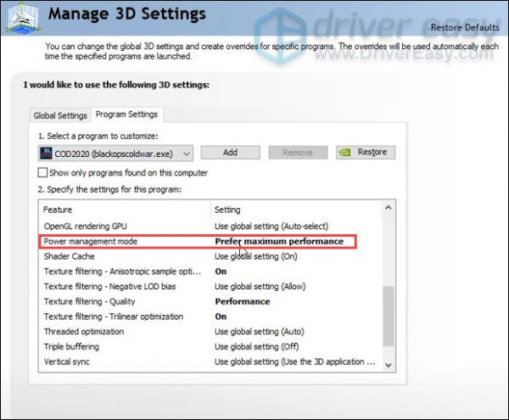Screen dimensions: 509x420
Task: Open the Shader Cache setting value (On)
Action: click(256, 256)
